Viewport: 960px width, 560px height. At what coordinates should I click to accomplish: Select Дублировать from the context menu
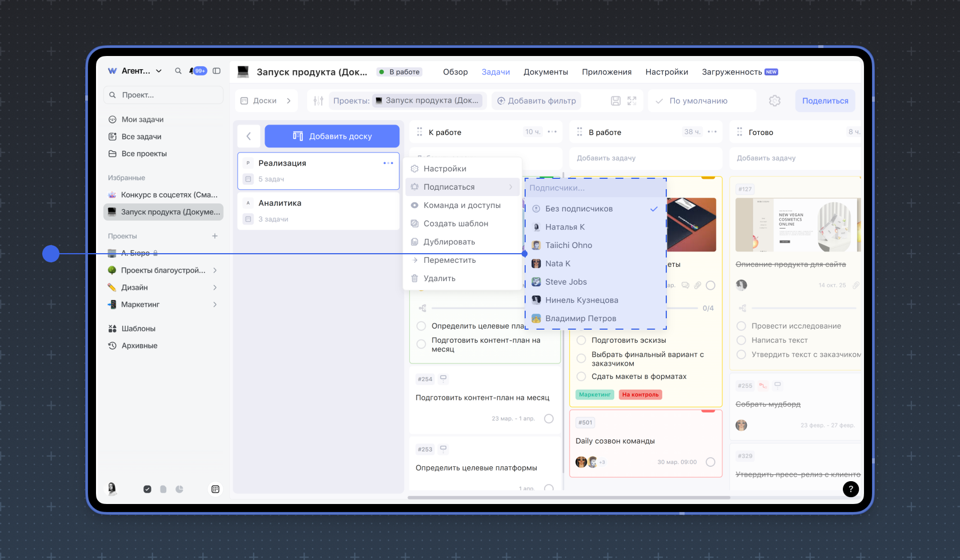pyautogui.click(x=449, y=242)
